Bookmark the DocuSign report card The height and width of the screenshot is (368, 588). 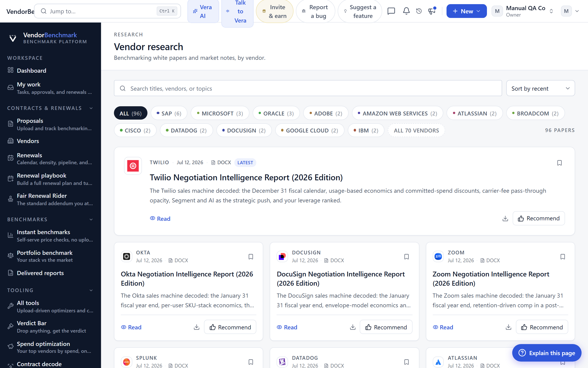click(x=407, y=257)
